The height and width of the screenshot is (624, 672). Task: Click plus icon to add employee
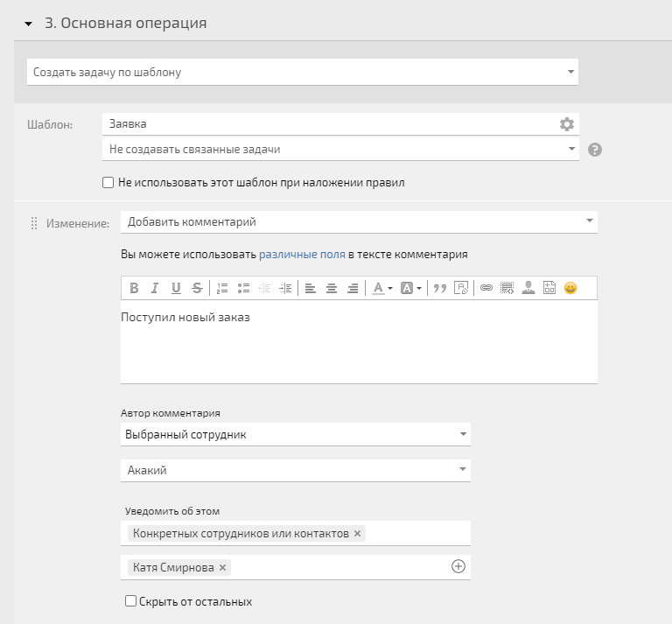458,566
